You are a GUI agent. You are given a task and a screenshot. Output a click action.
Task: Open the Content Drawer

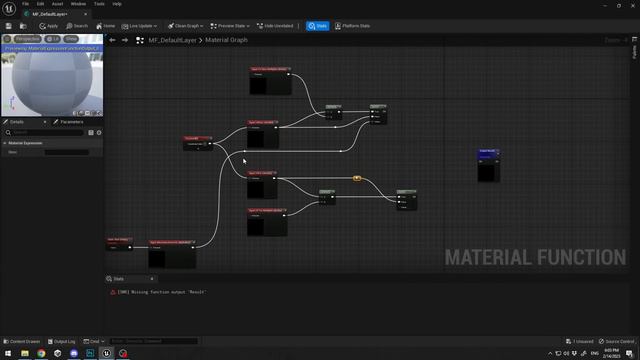pos(22,341)
